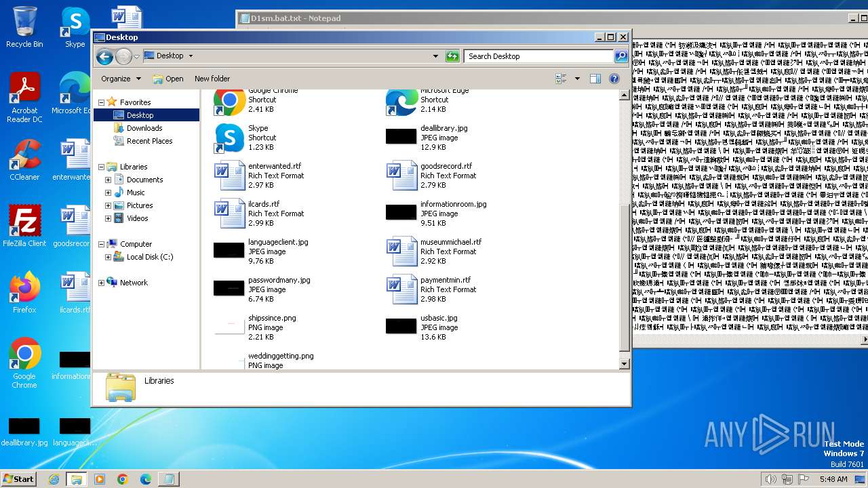Image resolution: width=868 pixels, height=488 pixels.
Task: Launch Firefox from the desktop
Action: tap(24, 293)
